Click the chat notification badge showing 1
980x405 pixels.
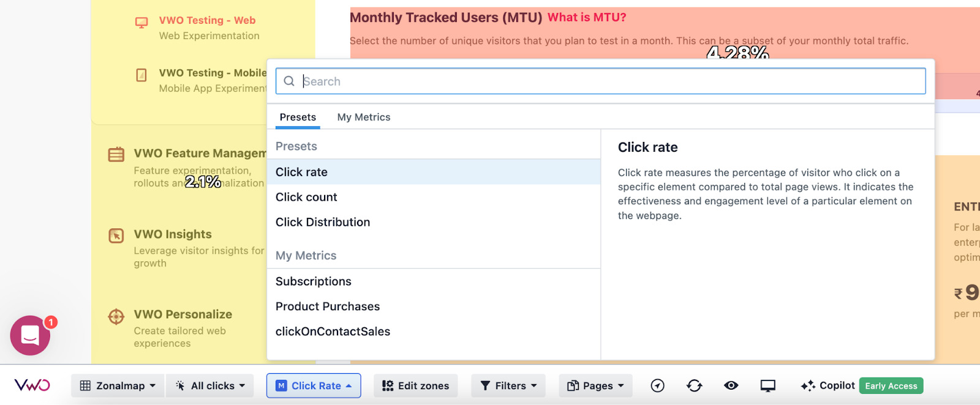[51, 322]
